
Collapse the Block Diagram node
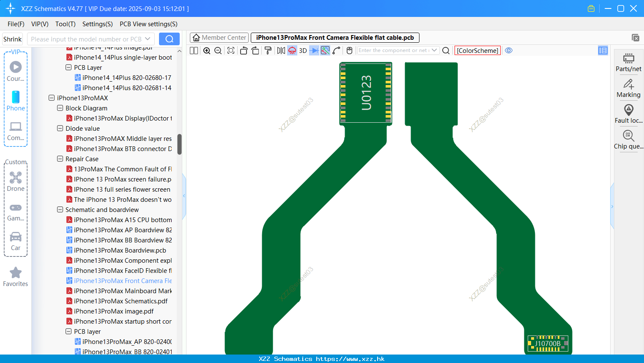(x=60, y=108)
